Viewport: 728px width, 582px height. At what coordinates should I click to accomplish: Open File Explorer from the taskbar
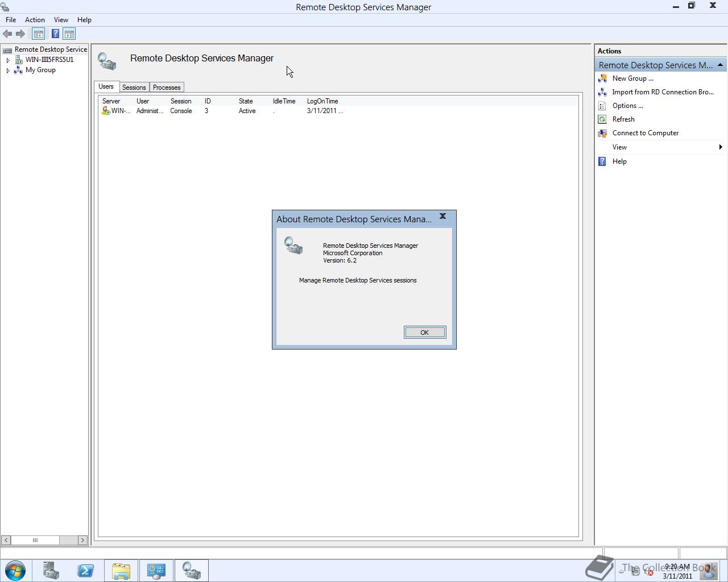121,571
